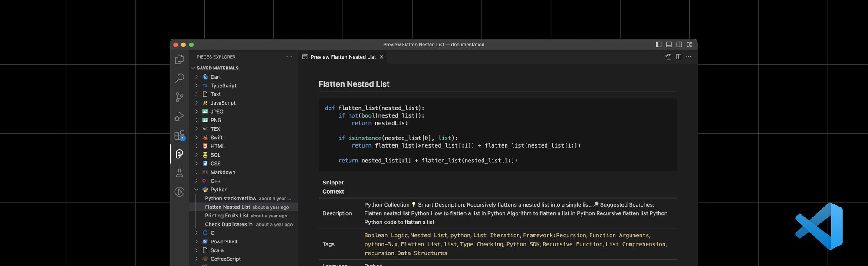868x266 pixels.
Task: Click the split editor right icon
Action: (678, 57)
